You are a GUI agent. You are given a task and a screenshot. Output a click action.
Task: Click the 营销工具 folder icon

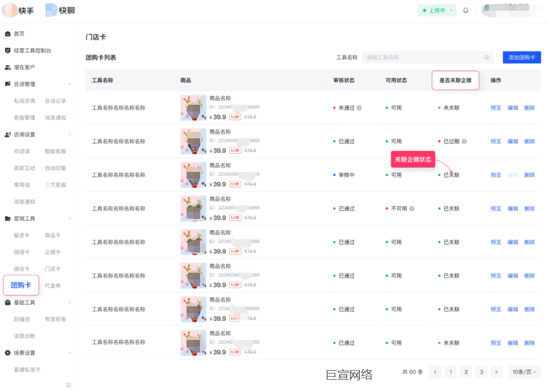[8, 218]
